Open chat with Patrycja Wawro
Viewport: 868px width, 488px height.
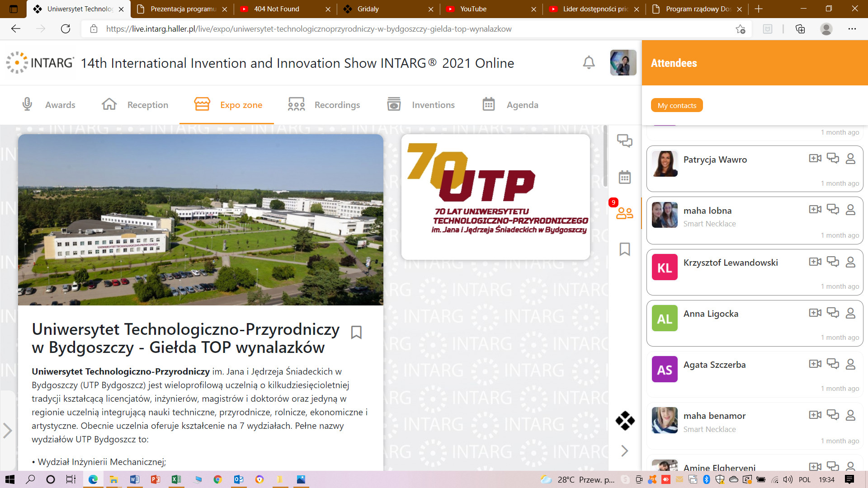(833, 158)
